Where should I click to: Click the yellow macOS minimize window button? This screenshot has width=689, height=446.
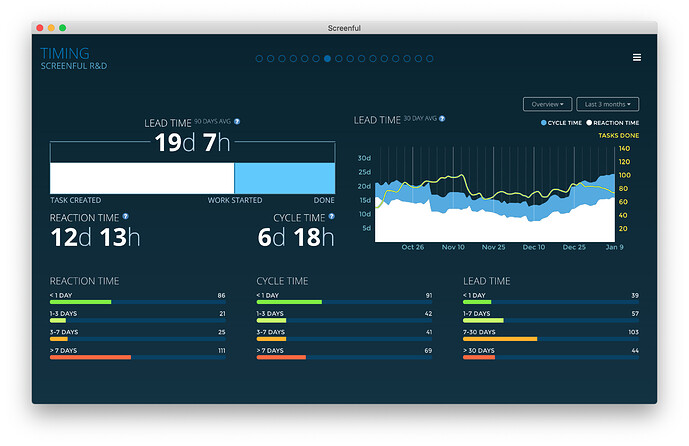click(x=51, y=28)
